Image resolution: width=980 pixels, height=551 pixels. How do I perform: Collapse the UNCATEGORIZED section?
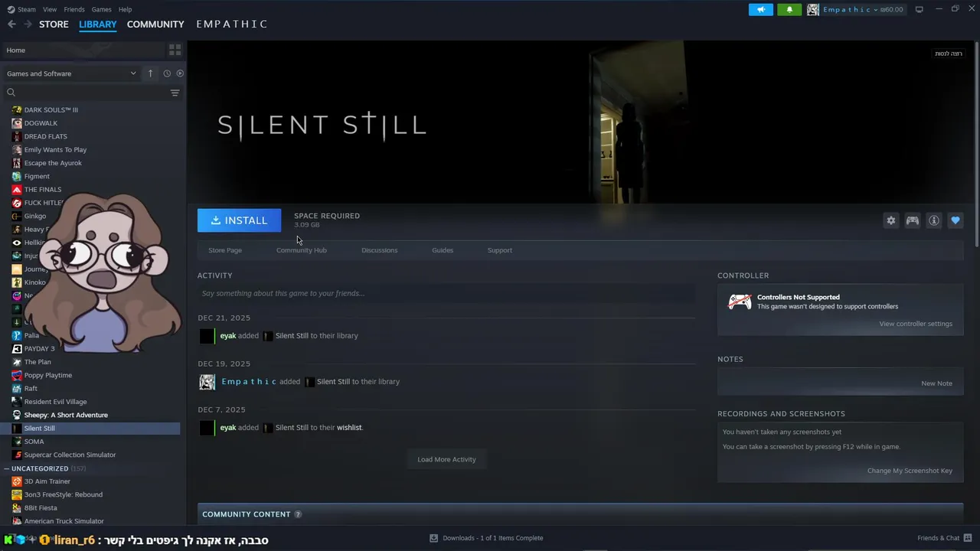6,468
